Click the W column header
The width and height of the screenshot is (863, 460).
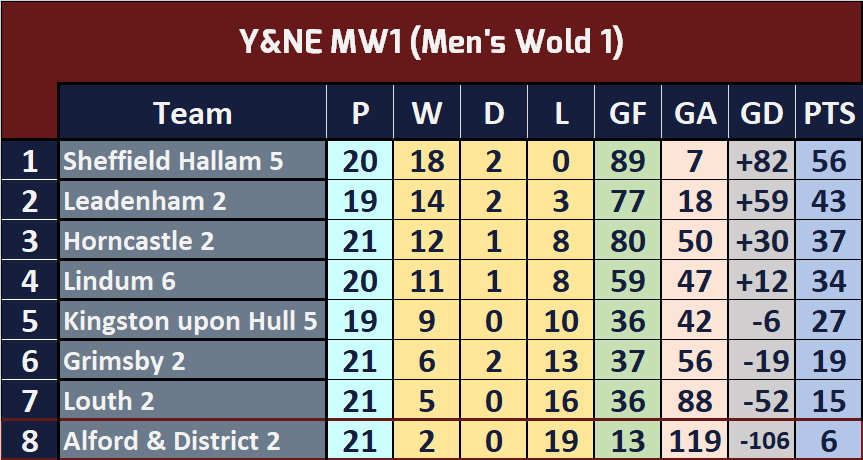427,112
